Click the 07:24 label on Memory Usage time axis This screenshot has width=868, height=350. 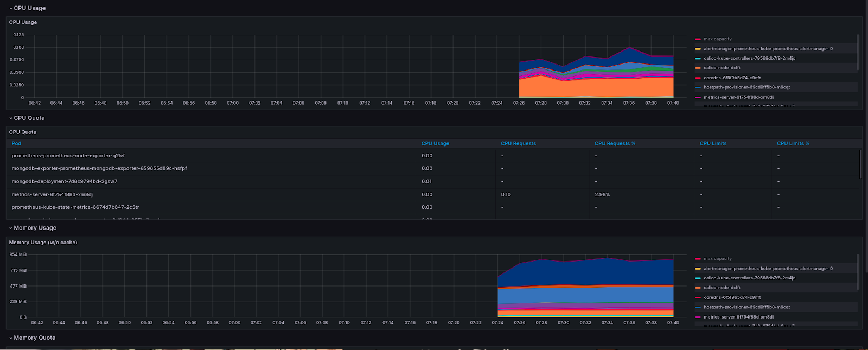(497, 322)
